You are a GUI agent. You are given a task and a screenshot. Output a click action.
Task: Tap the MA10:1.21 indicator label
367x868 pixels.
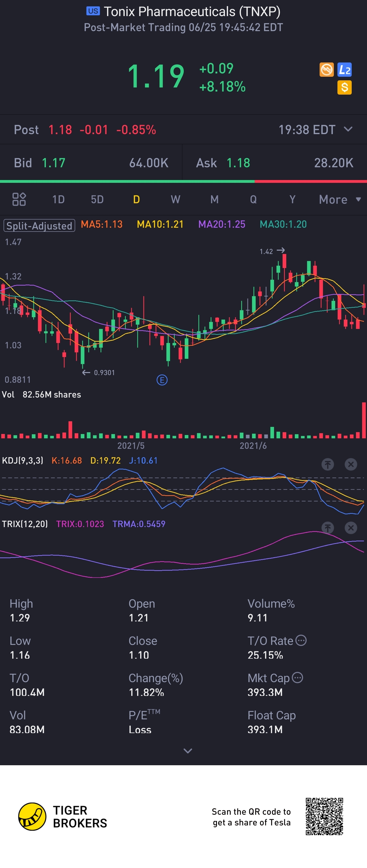(160, 224)
